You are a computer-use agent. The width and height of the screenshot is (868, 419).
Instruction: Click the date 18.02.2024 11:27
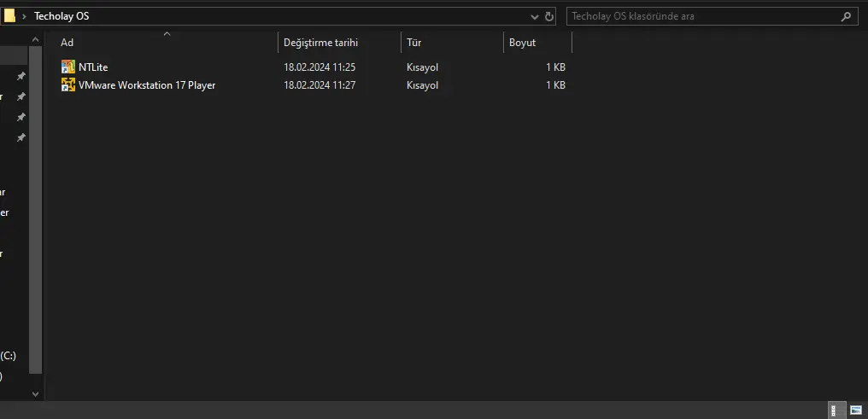[x=320, y=85]
